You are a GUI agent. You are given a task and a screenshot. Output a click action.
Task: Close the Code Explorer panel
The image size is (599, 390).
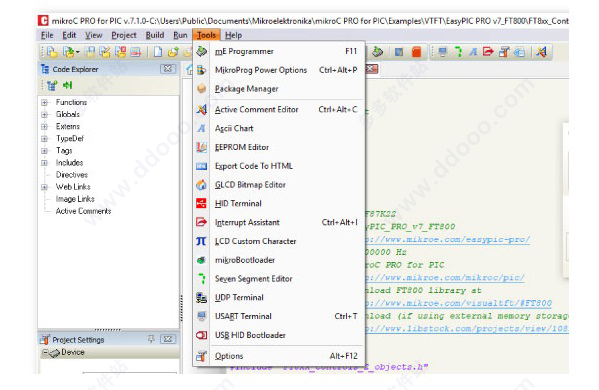[x=168, y=69]
